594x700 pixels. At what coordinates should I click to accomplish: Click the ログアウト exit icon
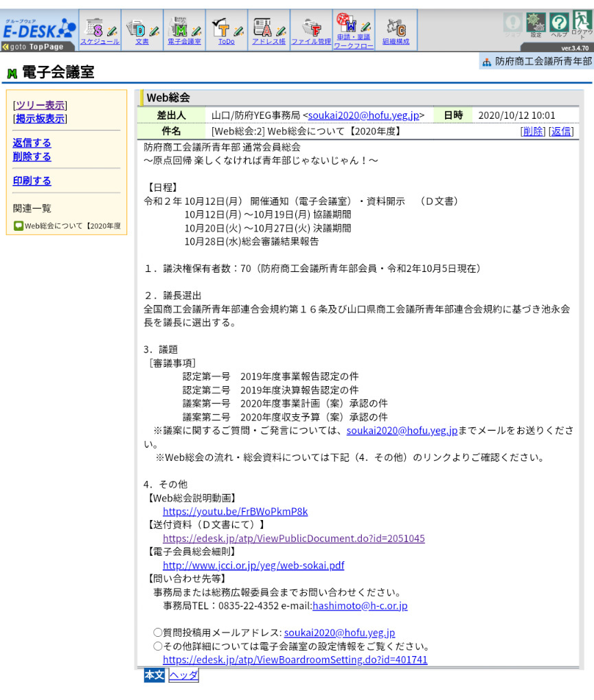(582, 20)
